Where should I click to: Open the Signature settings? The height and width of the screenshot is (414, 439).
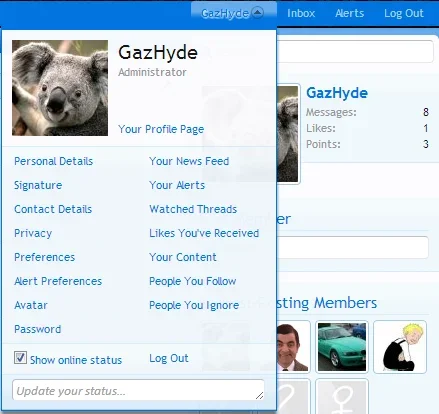(38, 185)
